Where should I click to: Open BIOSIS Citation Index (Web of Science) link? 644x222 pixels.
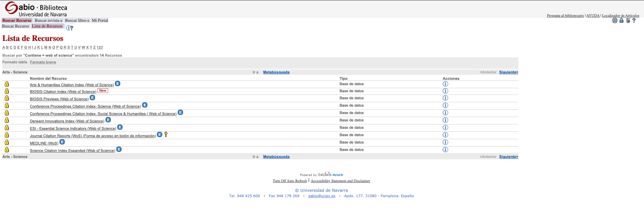tap(63, 92)
